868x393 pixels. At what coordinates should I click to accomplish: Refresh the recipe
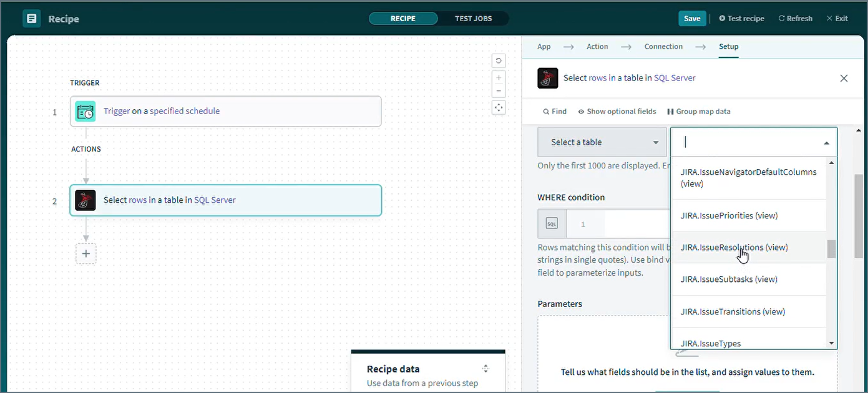(x=795, y=19)
